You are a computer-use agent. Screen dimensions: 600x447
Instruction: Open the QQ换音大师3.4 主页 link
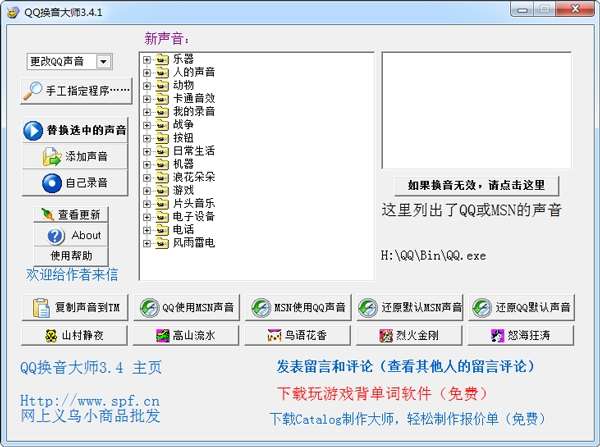[x=91, y=368]
